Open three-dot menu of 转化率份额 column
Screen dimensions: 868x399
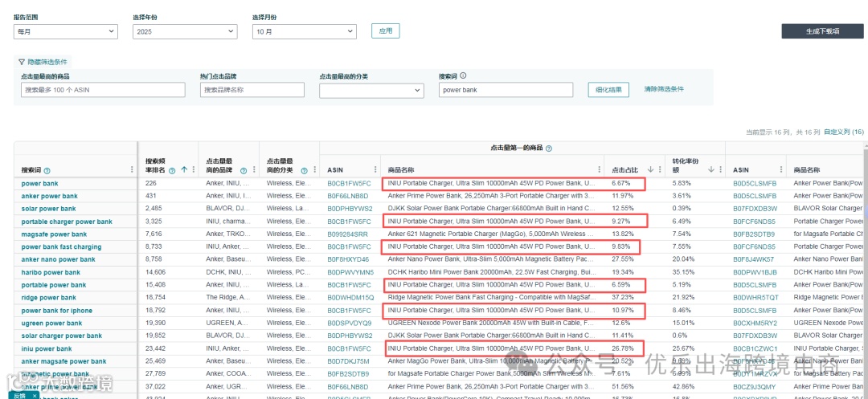[719, 169]
